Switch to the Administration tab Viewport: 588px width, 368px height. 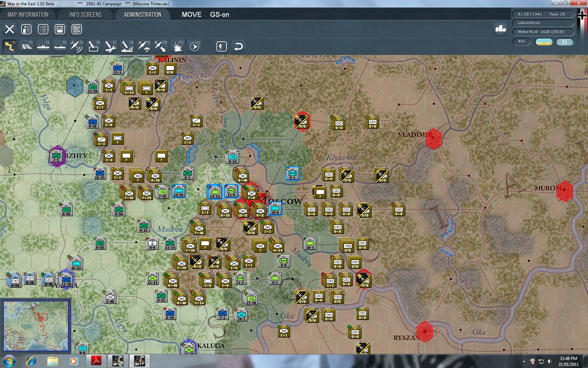[143, 15]
